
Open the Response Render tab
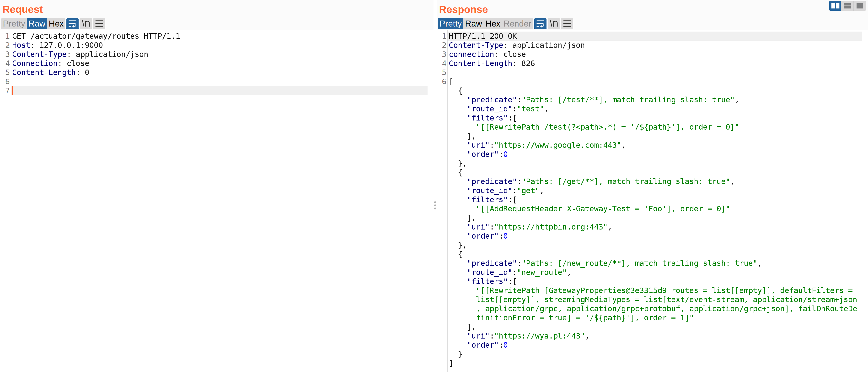click(x=517, y=24)
